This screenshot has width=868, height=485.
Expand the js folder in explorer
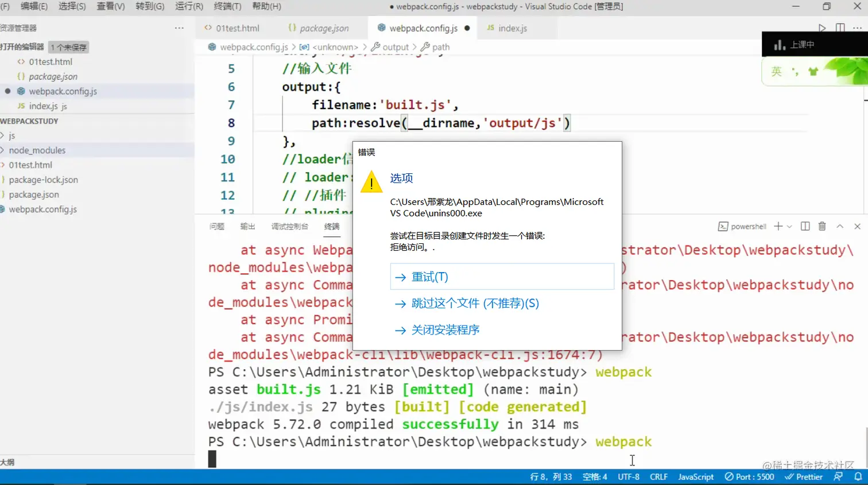(x=11, y=135)
